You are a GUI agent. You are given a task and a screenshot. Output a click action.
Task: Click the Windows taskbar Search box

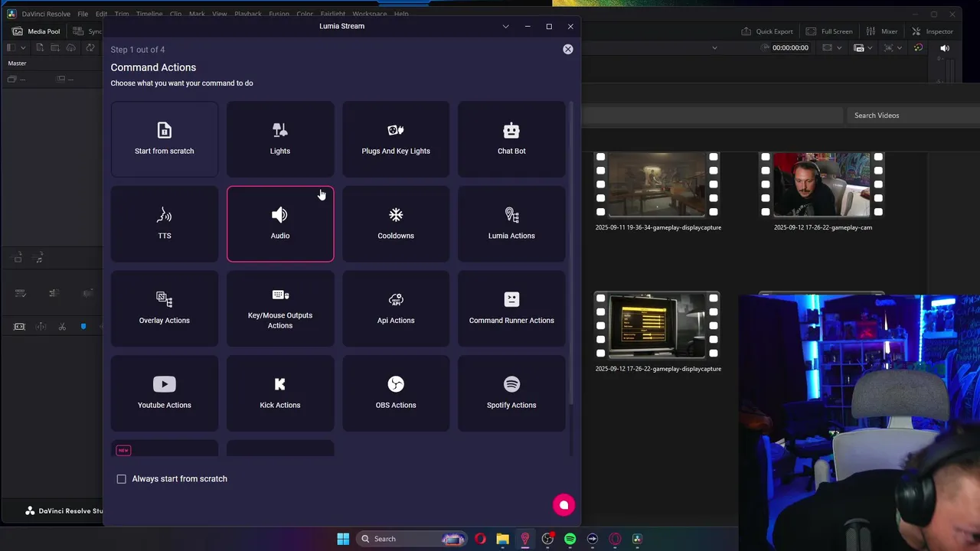pyautogui.click(x=412, y=539)
